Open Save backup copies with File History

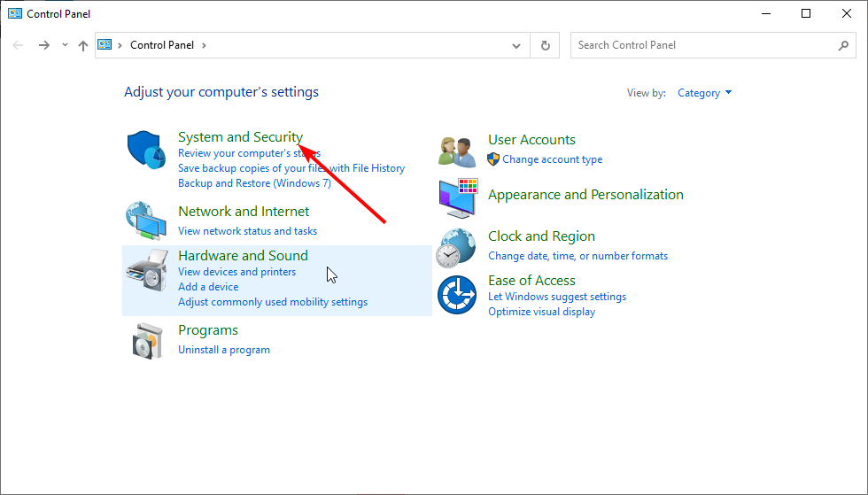point(291,168)
